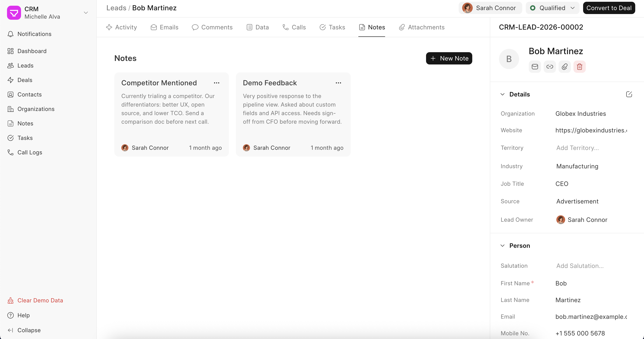Collapse the Person section
The image size is (644, 339).
[502, 246]
